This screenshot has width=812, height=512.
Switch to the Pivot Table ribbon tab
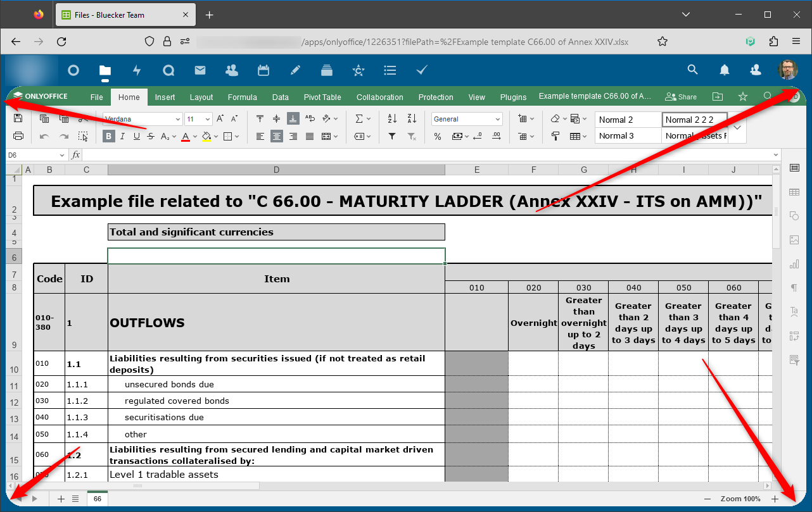322,97
